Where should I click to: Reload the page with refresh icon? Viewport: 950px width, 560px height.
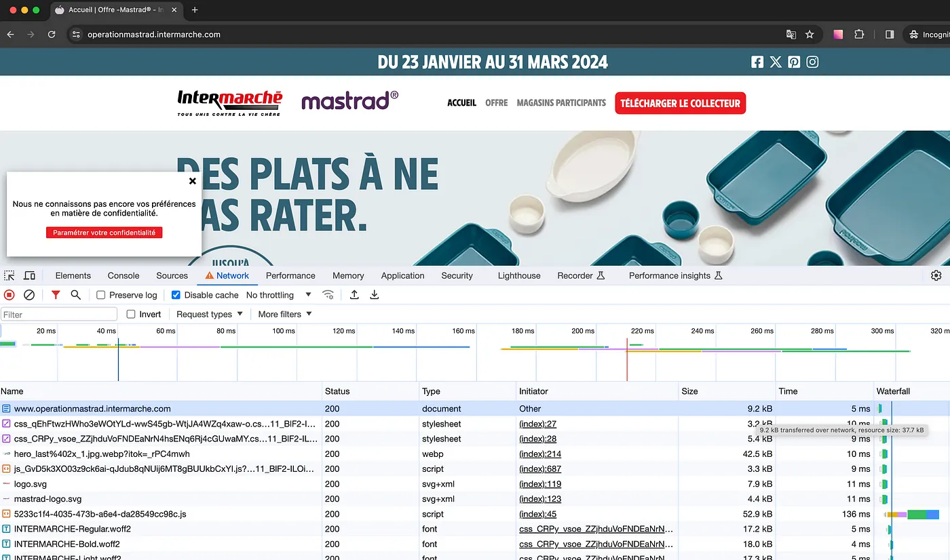(x=52, y=35)
